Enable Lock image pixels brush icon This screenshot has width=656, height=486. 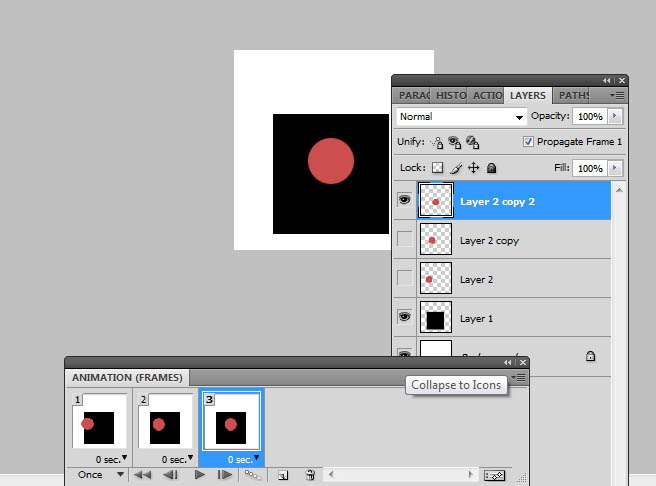coord(456,168)
